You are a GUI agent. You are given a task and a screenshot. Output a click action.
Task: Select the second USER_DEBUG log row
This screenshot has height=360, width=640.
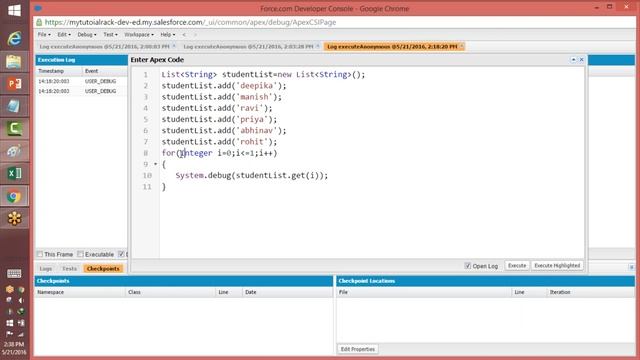82,91
